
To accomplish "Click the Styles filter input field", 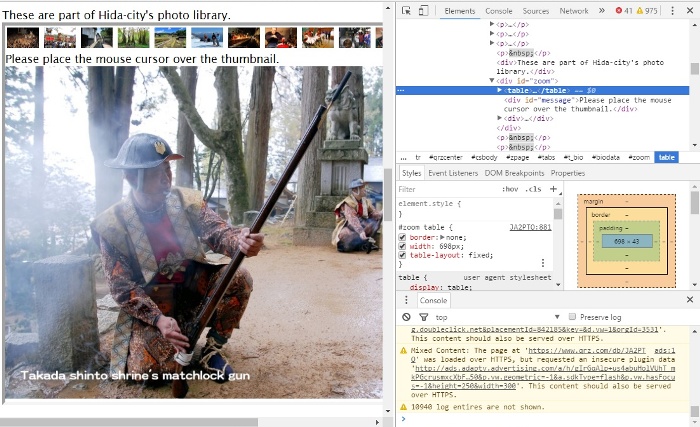I will tap(448, 189).
